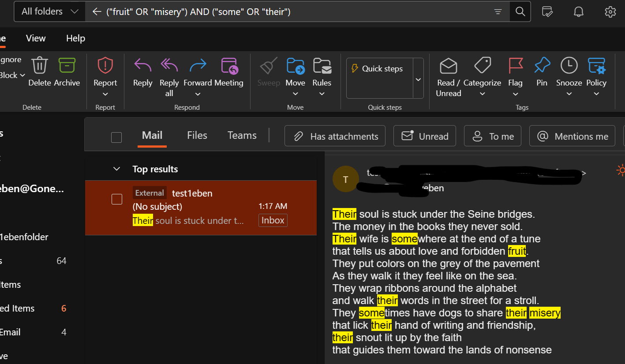
Task: Click the Report shield icon
Action: pos(105,66)
